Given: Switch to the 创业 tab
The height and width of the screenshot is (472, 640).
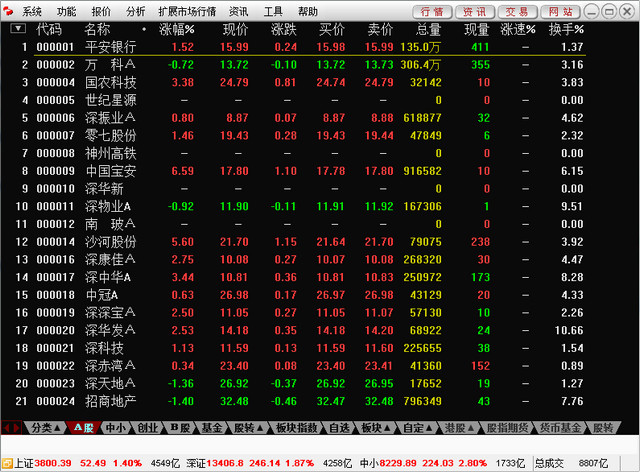Looking at the screenshot, I should 148,427.
